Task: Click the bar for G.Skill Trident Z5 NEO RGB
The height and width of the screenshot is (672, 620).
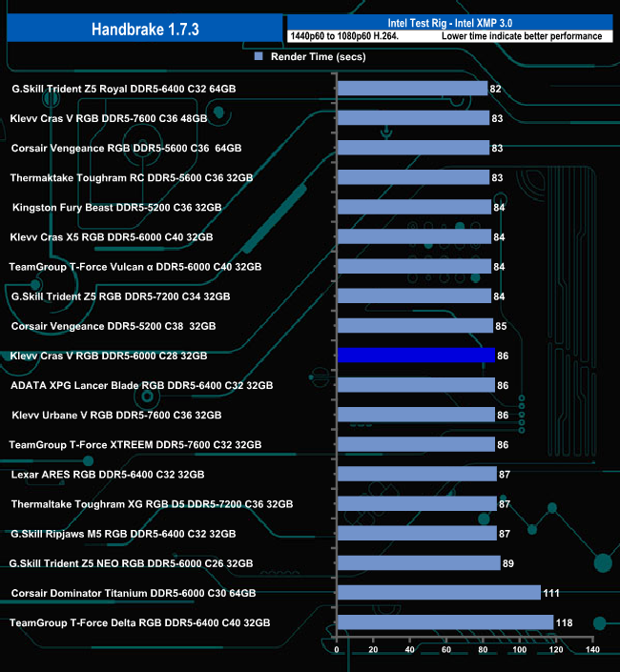Action: coord(419,562)
